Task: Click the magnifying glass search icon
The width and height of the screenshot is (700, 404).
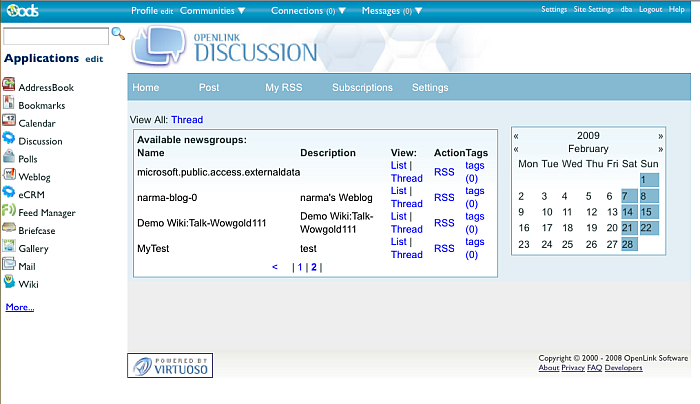Action: (118, 35)
